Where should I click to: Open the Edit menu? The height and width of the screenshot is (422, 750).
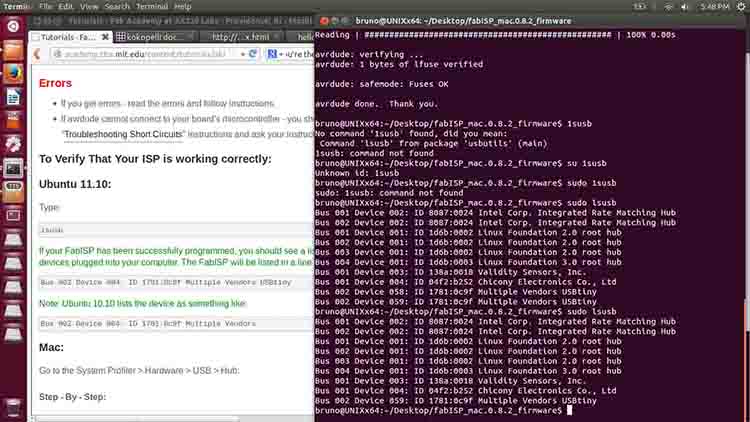[x=66, y=6]
